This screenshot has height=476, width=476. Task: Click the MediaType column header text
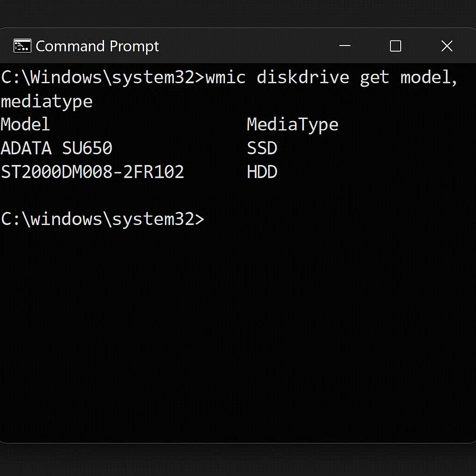click(292, 125)
